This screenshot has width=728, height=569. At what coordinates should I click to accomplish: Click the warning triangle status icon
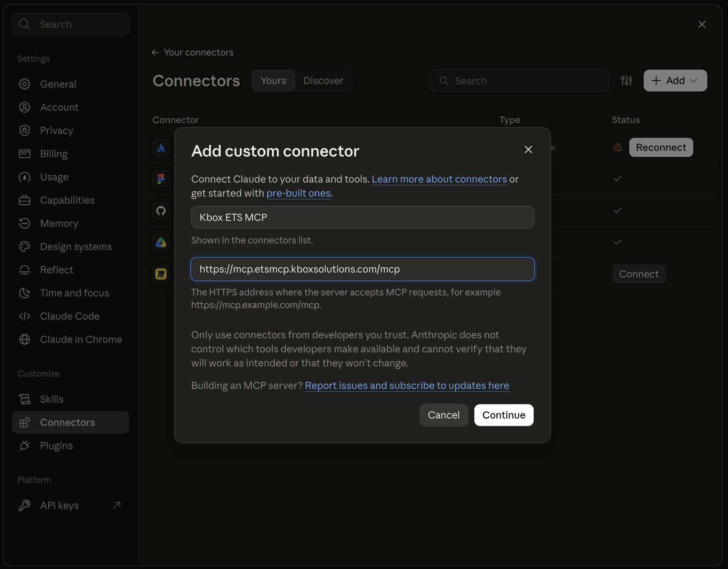tap(617, 147)
